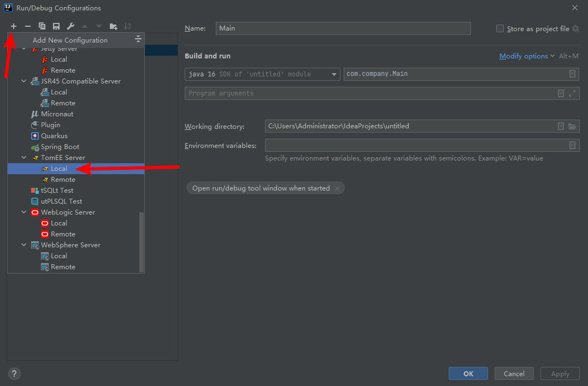Click the Apply button
The image size is (588, 386).
[560, 373]
